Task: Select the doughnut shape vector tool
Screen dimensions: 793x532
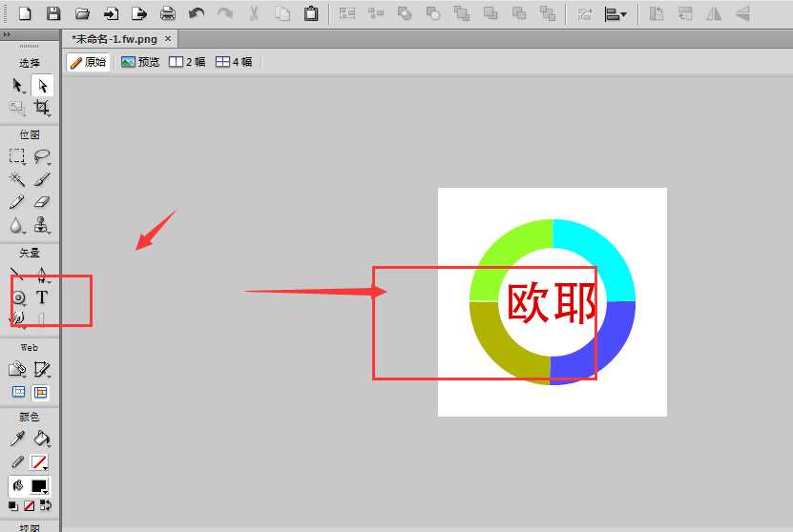Action: (19, 297)
